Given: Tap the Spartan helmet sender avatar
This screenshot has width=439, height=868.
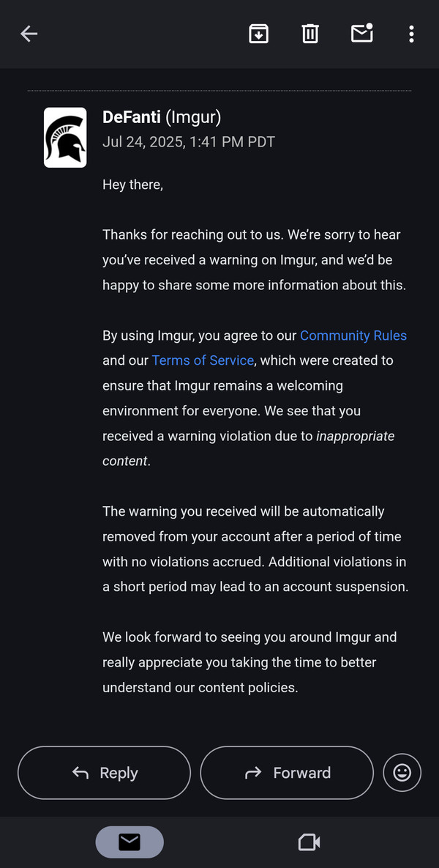Looking at the screenshot, I should point(65,137).
